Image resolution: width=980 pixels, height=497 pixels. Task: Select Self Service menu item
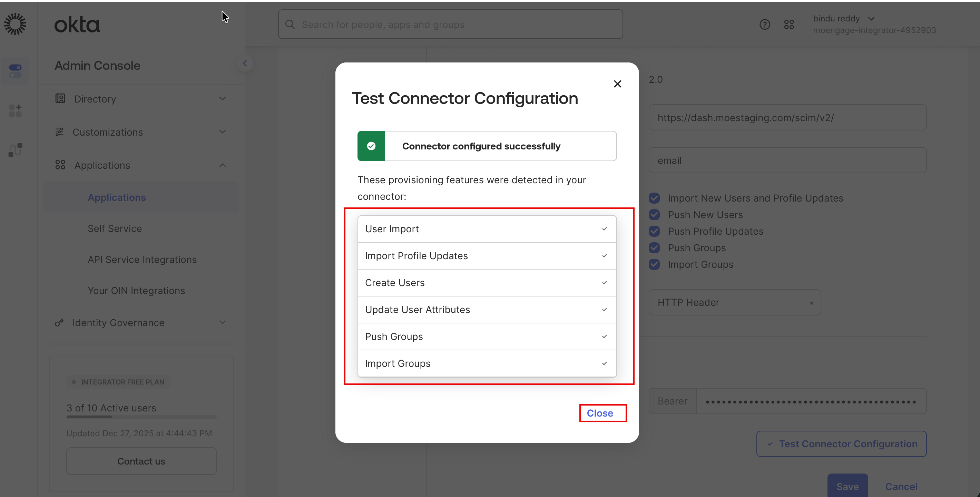[x=115, y=228]
